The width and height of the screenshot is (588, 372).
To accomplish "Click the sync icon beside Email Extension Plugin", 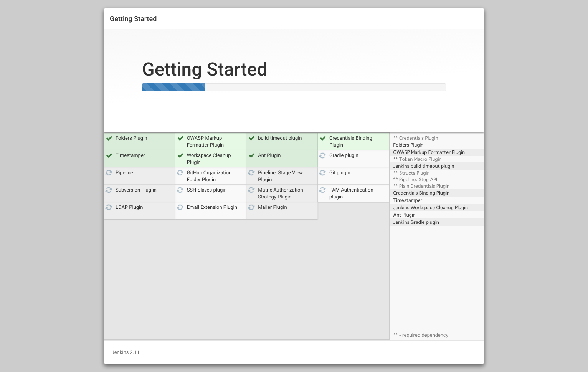I will (x=180, y=207).
